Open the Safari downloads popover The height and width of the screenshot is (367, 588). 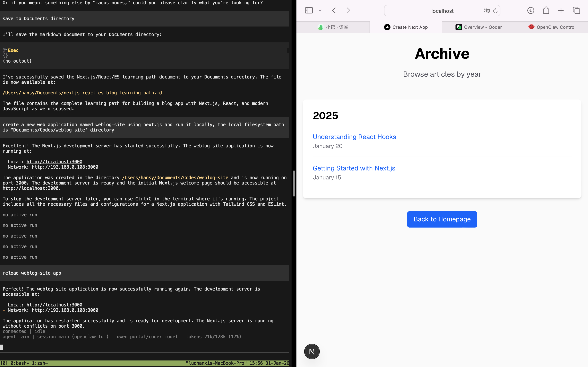(531, 10)
